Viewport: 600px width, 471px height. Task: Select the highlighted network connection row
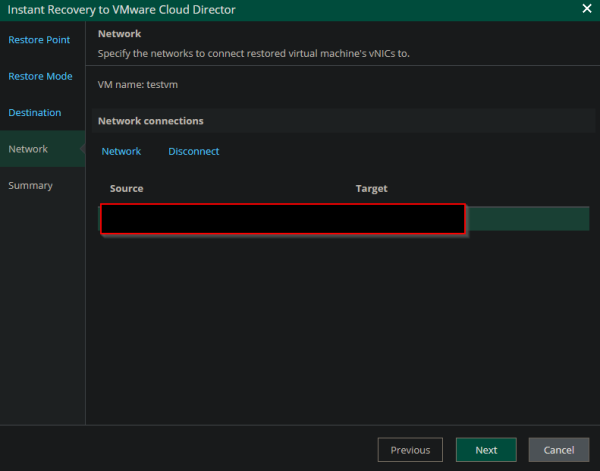coord(344,218)
